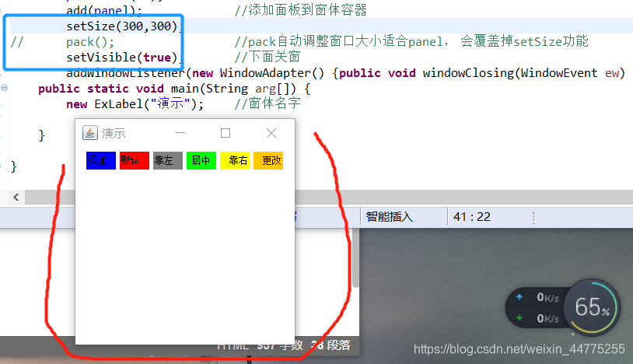The height and width of the screenshot is (364, 633).
Task: Click the 65% memory usage circle
Action: (x=593, y=307)
